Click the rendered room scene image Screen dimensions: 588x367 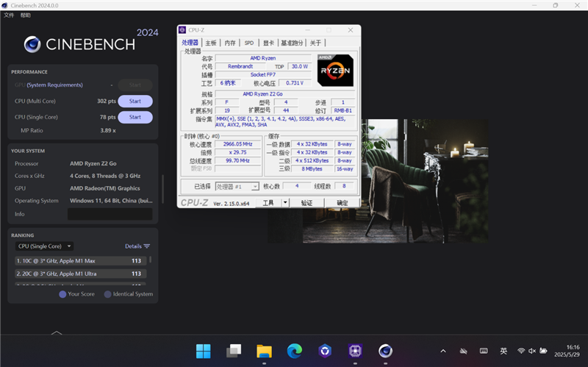(x=425, y=181)
